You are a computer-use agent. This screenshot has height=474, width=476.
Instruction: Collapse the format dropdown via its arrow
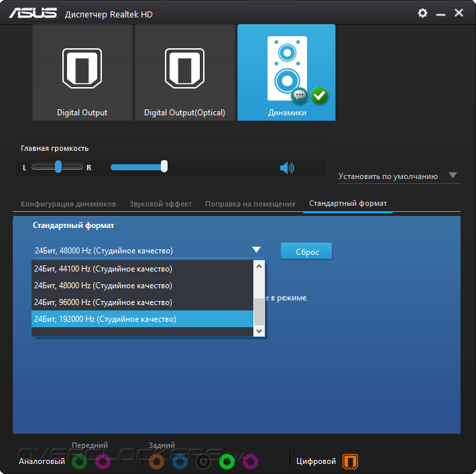click(256, 250)
